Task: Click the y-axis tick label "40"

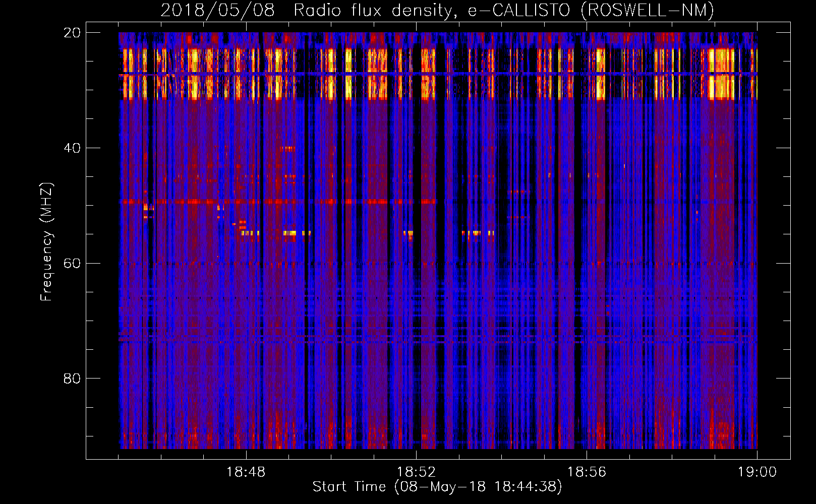Action: pyautogui.click(x=72, y=148)
